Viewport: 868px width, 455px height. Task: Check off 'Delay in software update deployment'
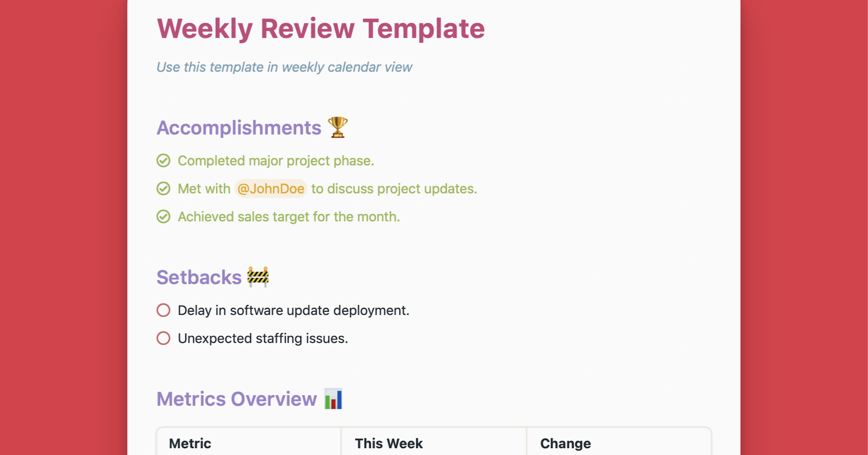pos(163,310)
